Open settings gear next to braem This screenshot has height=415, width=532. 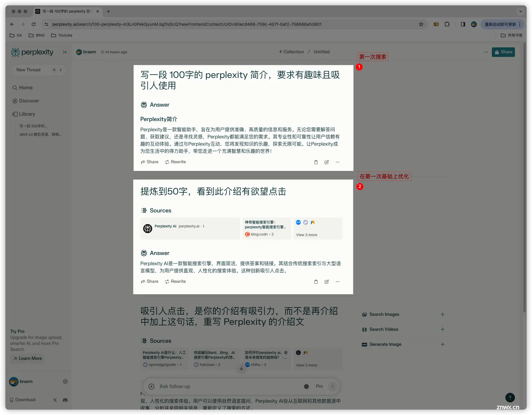click(x=65, y=381)
